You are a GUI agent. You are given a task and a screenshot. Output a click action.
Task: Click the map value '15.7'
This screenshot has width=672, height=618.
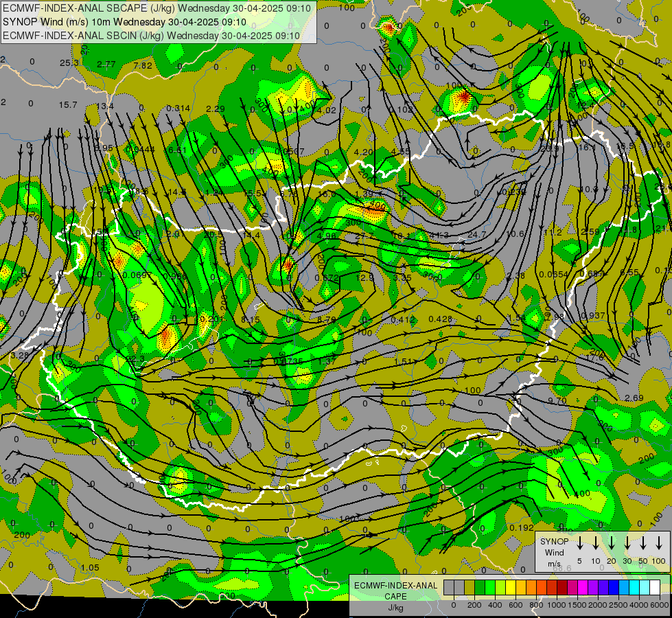(x=68, y=104)
